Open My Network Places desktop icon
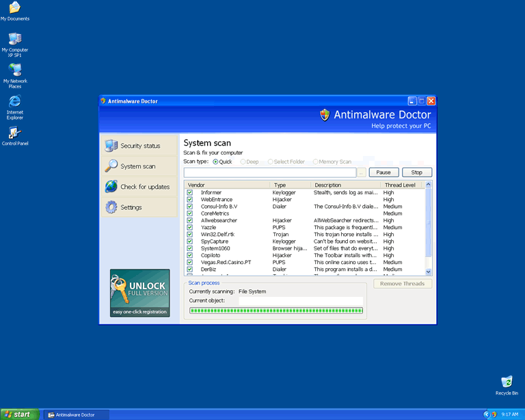 click(x=14, y=70)
